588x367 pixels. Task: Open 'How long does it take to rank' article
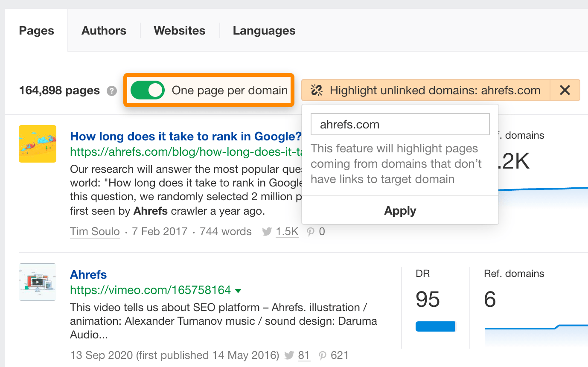pos(186,136)
